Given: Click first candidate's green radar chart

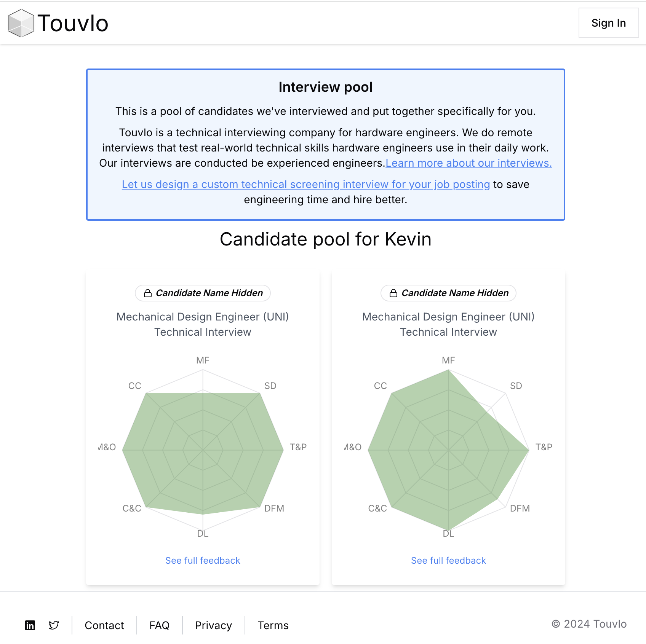Looking at the screenshot, I should pyautogui.click(x=203, y=451).
